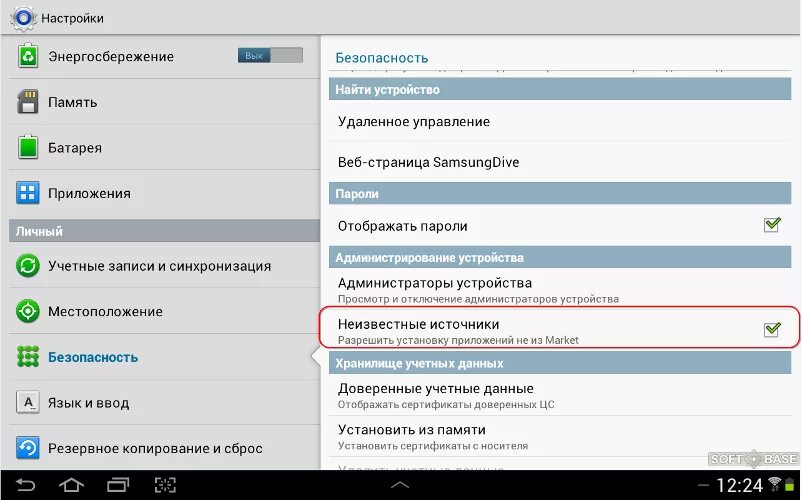Tap the Отображать пароли row label
The width and height of the screenshot is (802, 500).
click(x=403, y=226)
